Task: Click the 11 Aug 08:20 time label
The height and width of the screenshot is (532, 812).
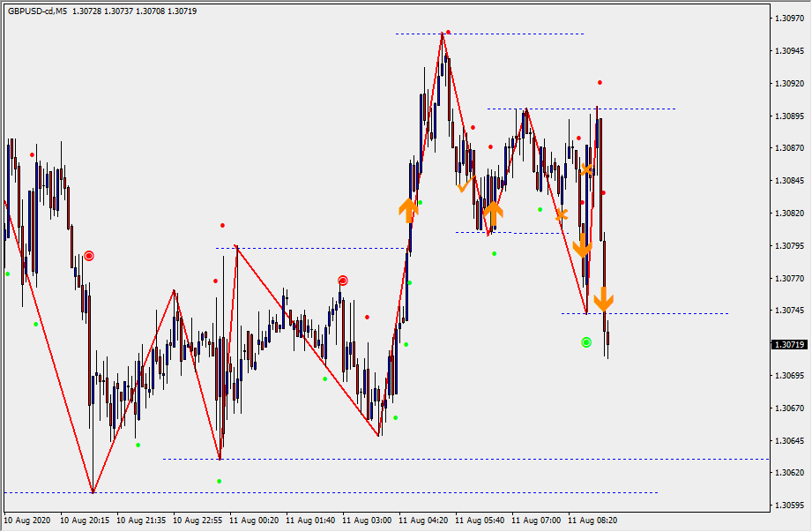Action: [x=592, y=521]
